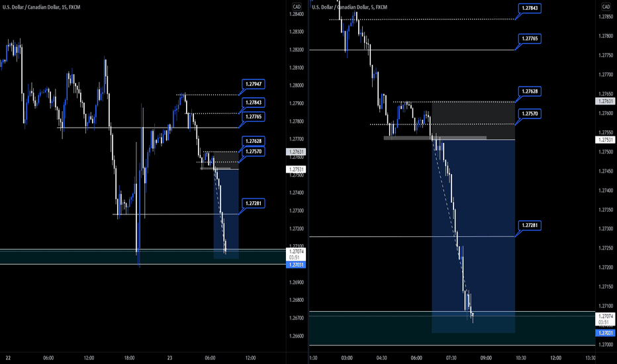Click the blue 1.27031 axis tag on the 5-minute chart
The image size is (617, 364).
[x=605, y=334]
